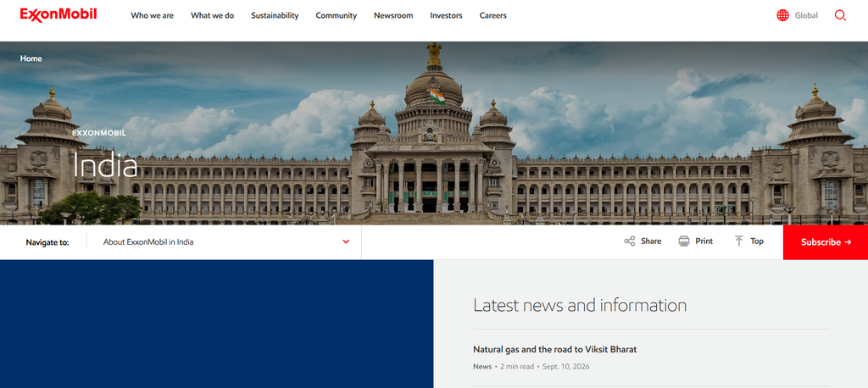The width and height of the screenshot is (868, 388).
Task: Click the printer icon
Action: pyautogui.click(x=684, y=241)
